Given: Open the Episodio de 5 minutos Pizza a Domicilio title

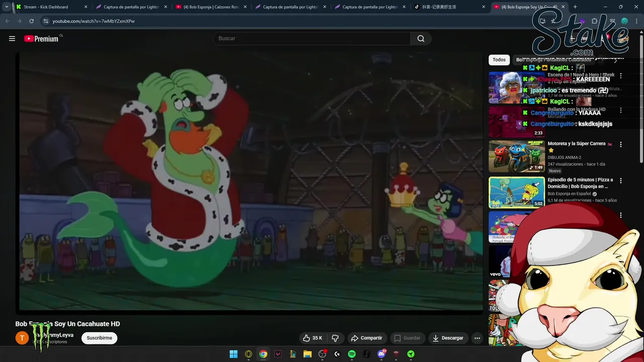Looking at the screenshot, I should (580, 183).
